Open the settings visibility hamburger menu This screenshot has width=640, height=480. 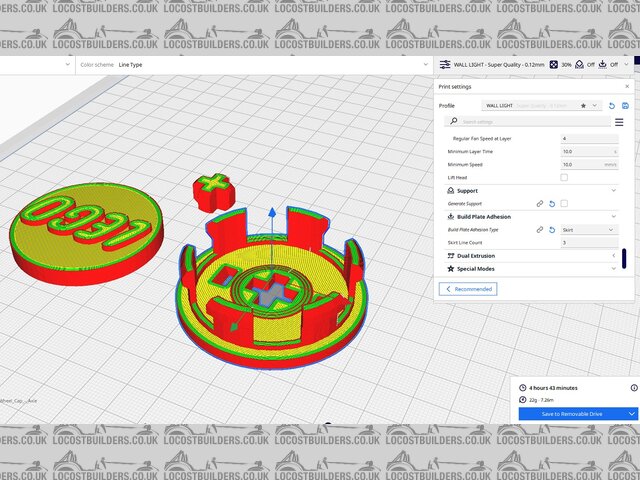619,121
